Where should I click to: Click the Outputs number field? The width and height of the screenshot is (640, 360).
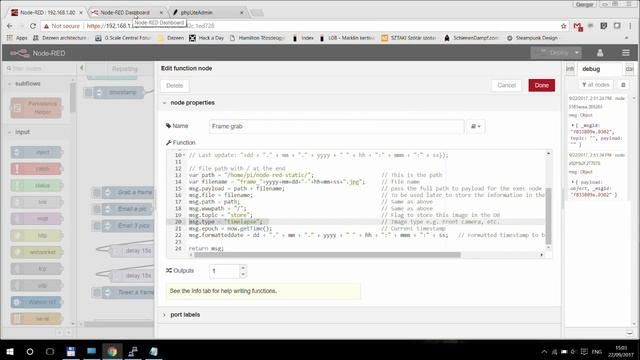[x=224, y=271]
